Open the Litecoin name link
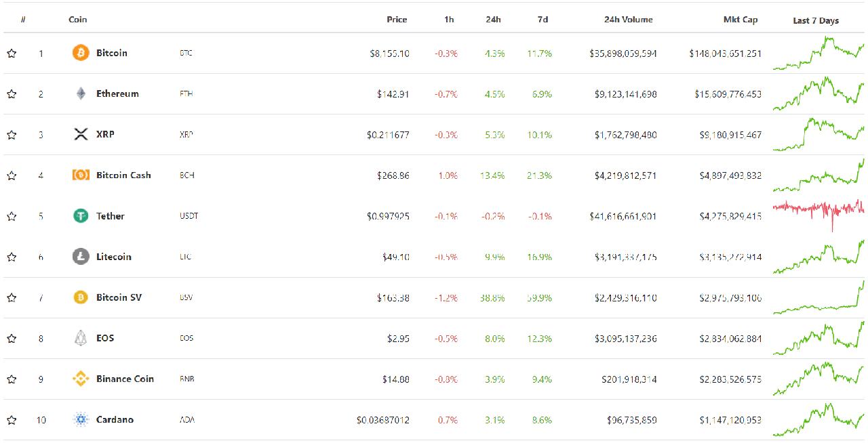The height and width of the screenshot is (443, 868). pos(114,257)
